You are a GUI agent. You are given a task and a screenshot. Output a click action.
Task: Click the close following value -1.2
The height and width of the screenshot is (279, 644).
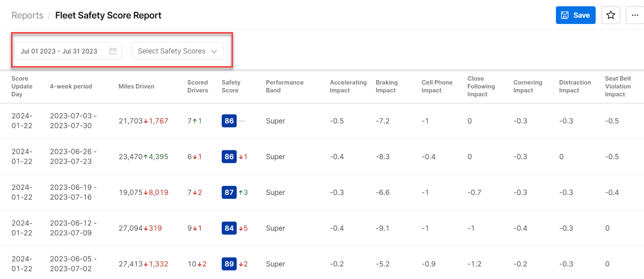click(x=474, y=264)
